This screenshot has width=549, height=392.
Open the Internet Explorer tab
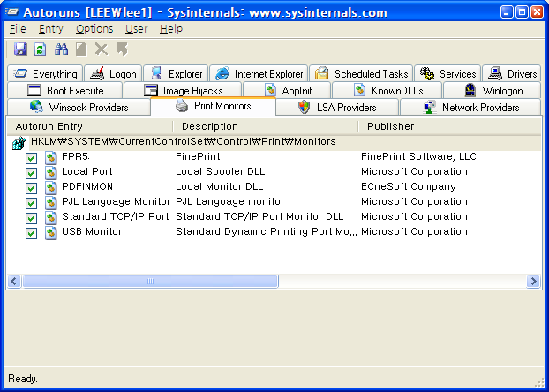(x=259, y=73)
